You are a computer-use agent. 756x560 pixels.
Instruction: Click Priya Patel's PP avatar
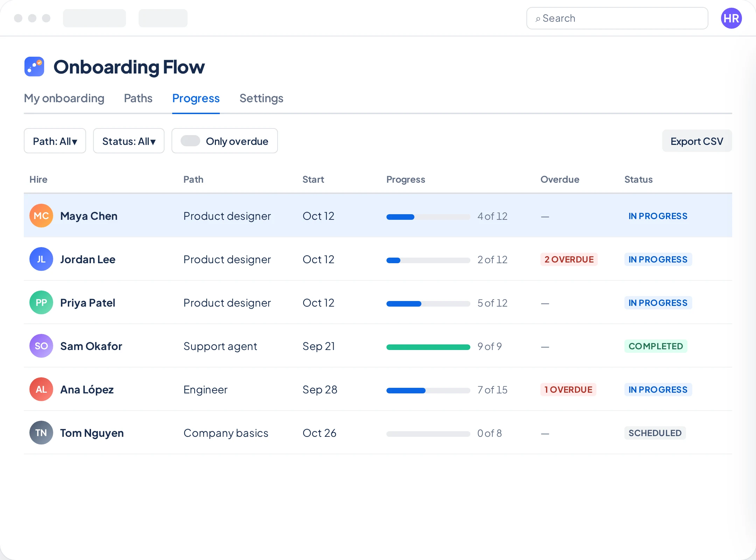(x=41, y=302)
